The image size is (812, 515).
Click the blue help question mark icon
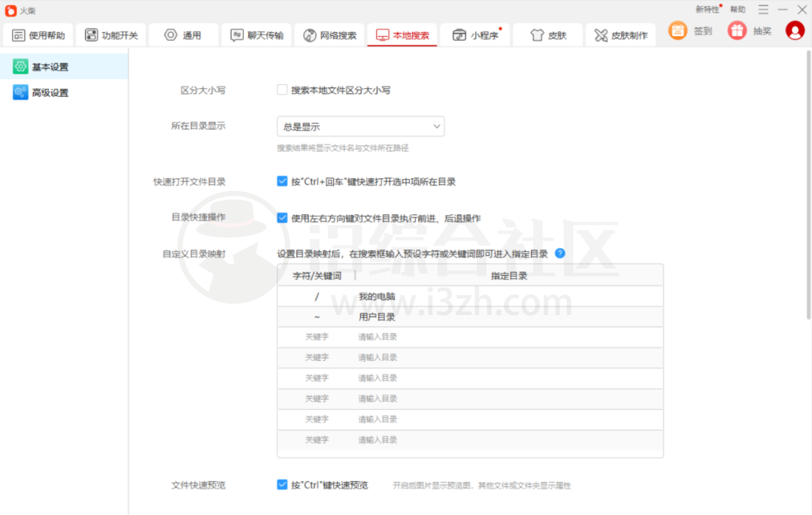tap(560, 253)
